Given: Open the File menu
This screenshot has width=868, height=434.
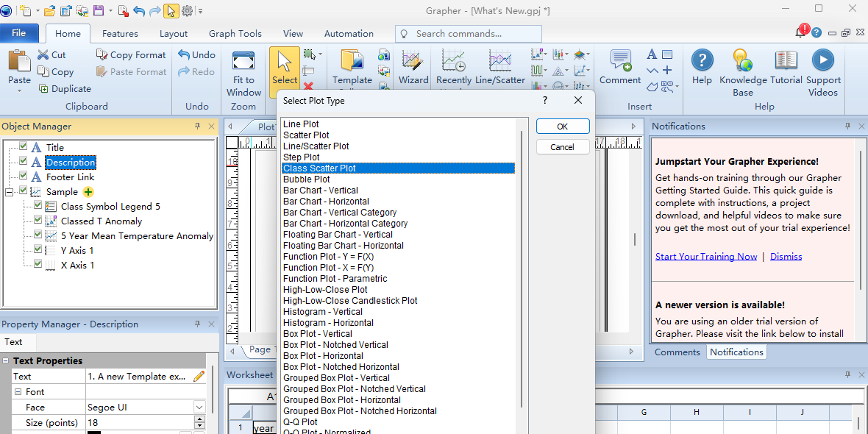Looking at the screenshot, I should click(x=19, y=33).
